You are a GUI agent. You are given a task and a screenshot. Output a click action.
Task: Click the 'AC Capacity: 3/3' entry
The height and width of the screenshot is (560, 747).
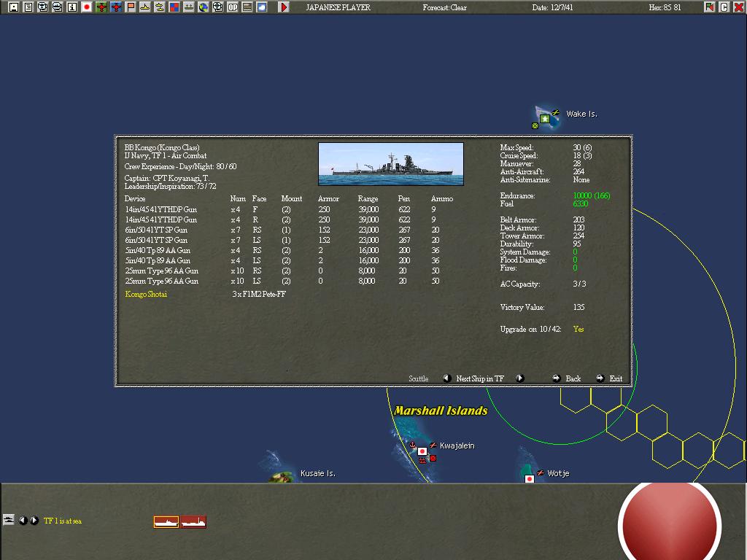click(543, 284)
